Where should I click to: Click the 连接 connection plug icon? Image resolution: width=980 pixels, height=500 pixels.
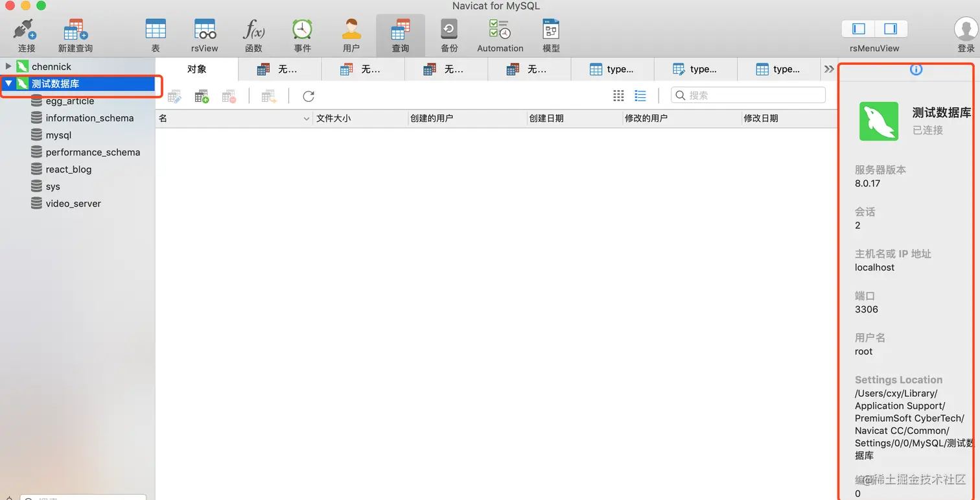coord(26,30)
